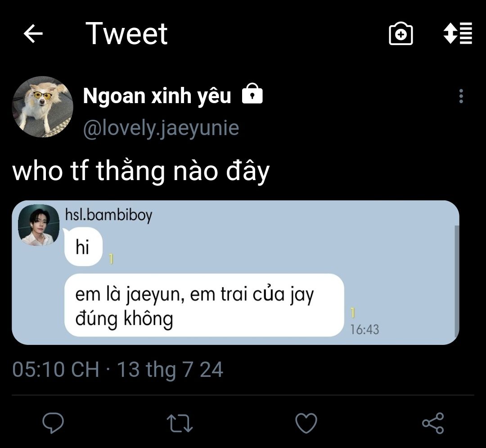Open the @lovely.jaeyunie handle
This screenshot has height=448, width=486.
click(x=161, y=128)
